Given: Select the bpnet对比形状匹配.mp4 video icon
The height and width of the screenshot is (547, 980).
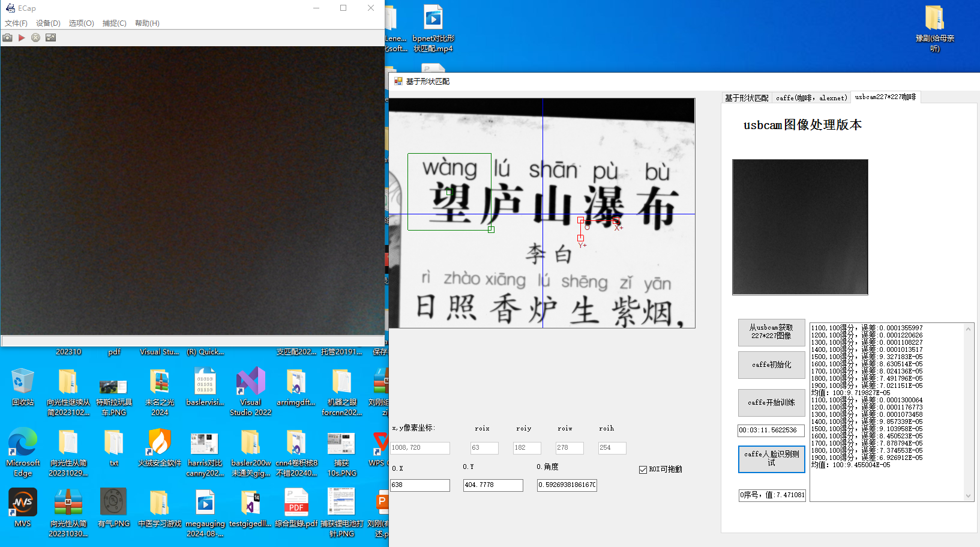Looking at the screenshot, I should tap(433, 28).
